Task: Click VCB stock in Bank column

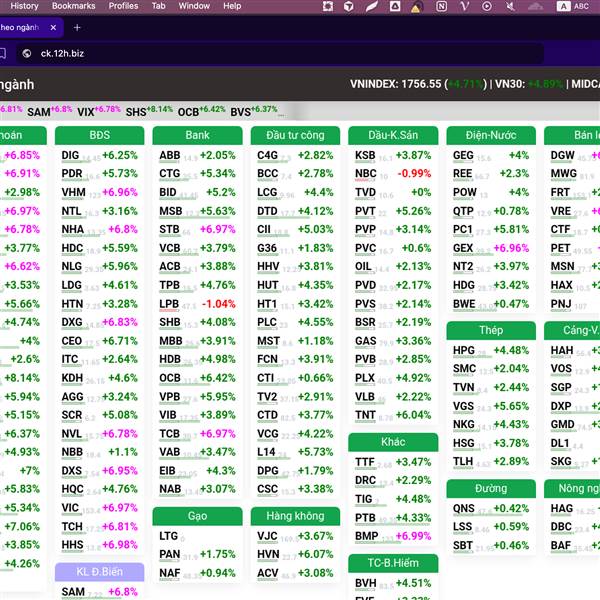Action: 170,248
